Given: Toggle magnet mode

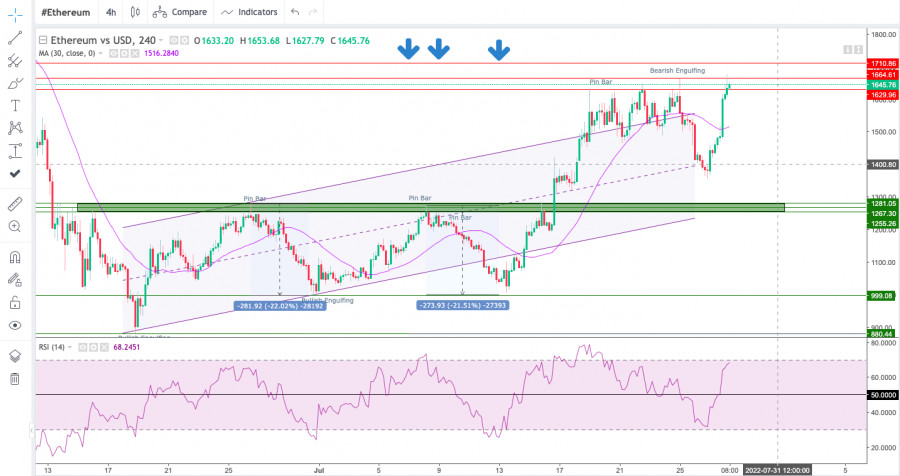Looking at the screenshot, I should (x=15, y=257).
